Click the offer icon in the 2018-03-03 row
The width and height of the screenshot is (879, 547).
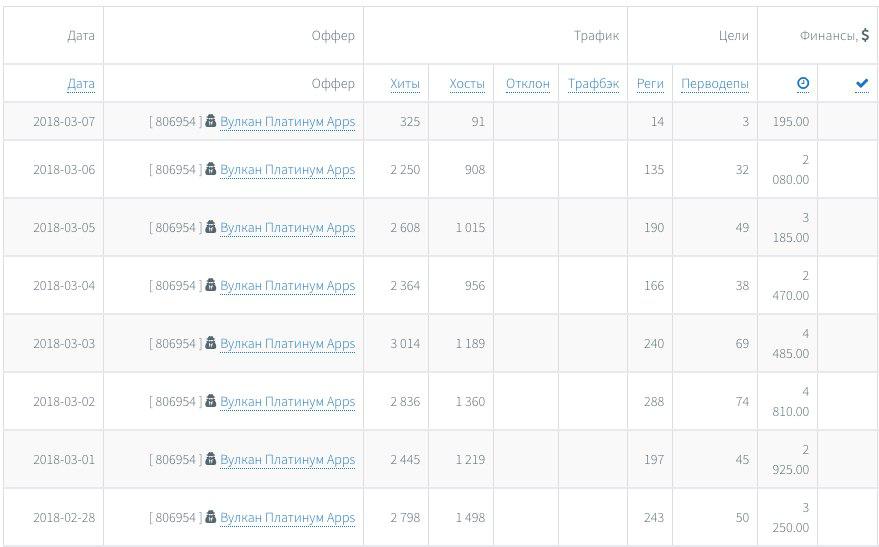(210, 342)
